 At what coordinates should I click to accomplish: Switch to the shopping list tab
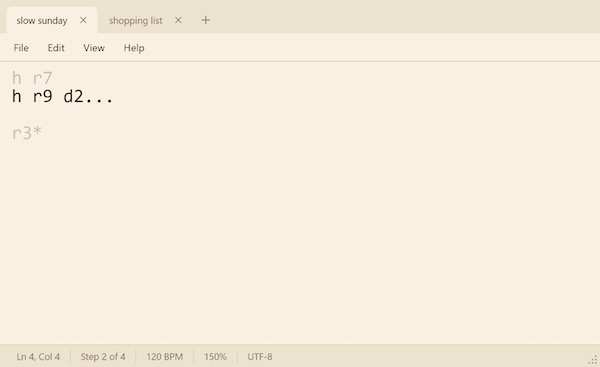(135, 21)
